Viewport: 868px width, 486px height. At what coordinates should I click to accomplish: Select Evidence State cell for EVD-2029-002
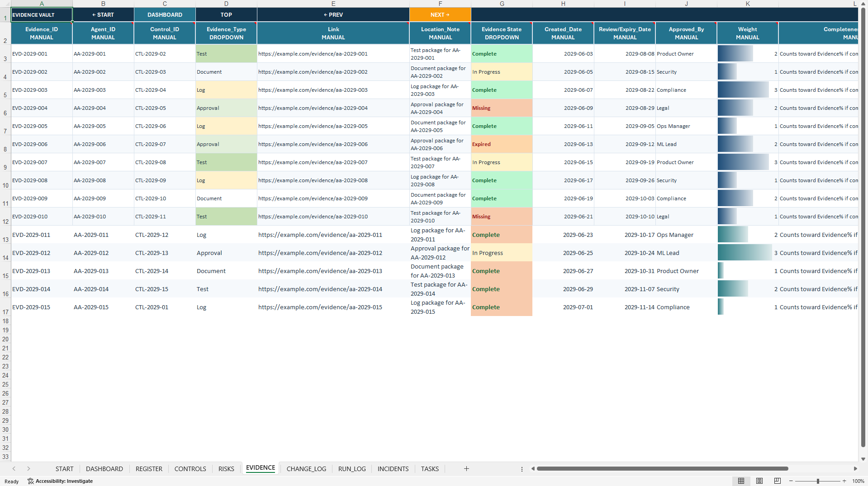pyautogui.click(x=502, y=72)
